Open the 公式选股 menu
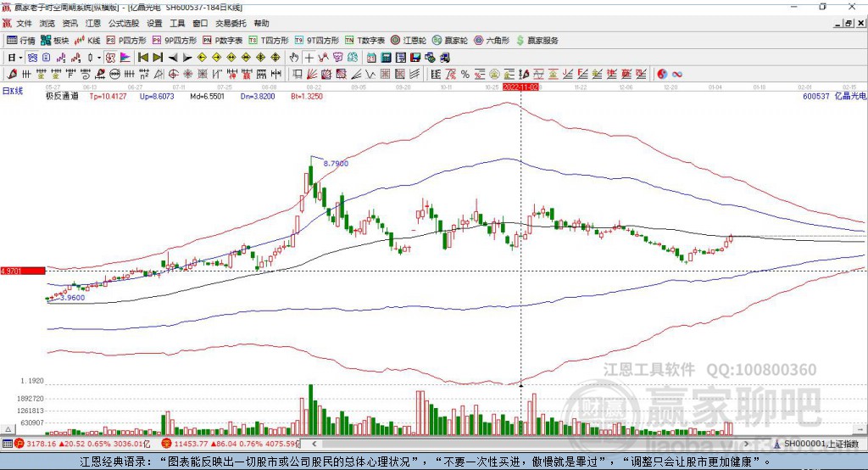This screenshot has width=868, height=470. 123,24
